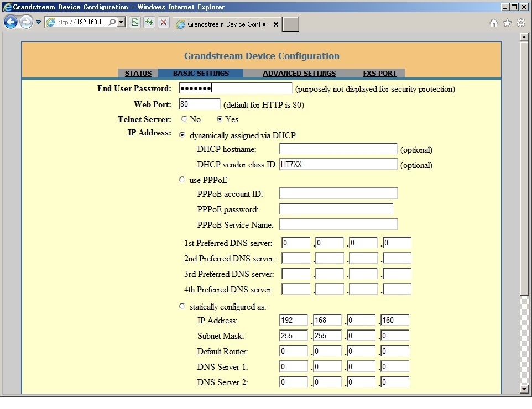
Task: Open Favorites star icon
Action: pyautogui.click(x=507, y=23)
